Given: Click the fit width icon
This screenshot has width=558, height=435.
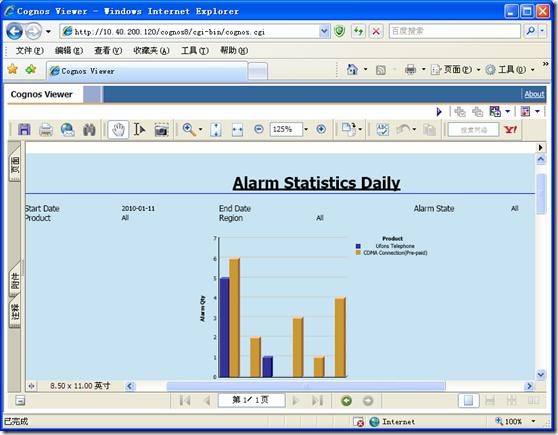Looking at the screenshot, I should coord(237,130).
